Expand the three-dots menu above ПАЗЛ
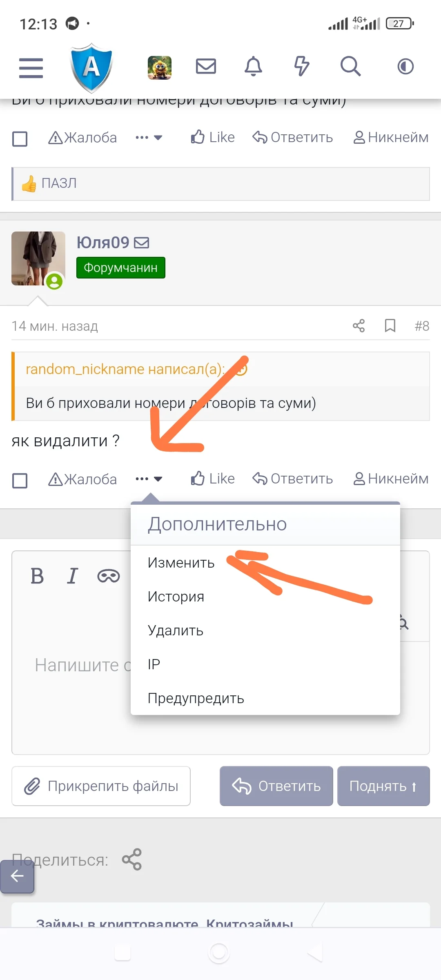Screen dimensions: 441x980 149,138
